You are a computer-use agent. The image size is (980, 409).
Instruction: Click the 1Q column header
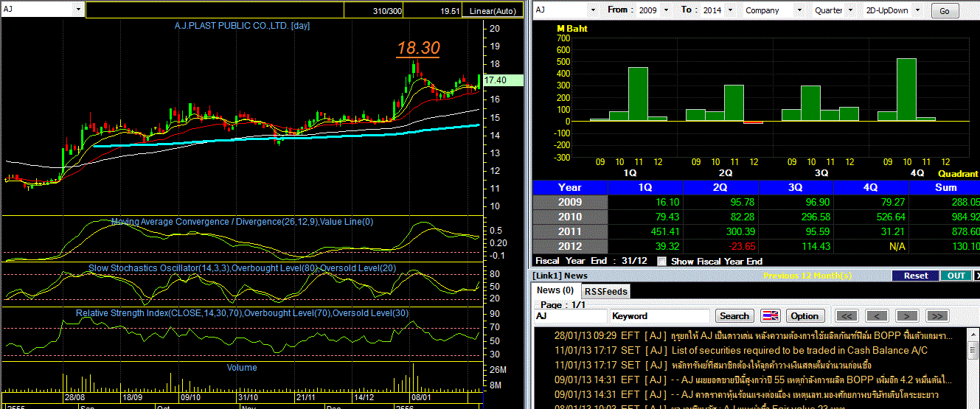tap(646, 187)
